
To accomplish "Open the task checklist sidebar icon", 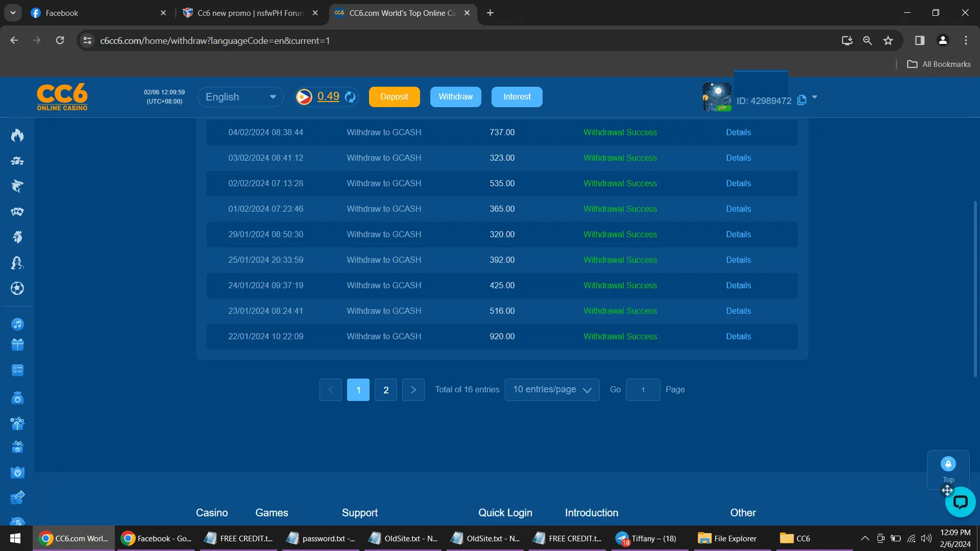I will coord(17,370).
